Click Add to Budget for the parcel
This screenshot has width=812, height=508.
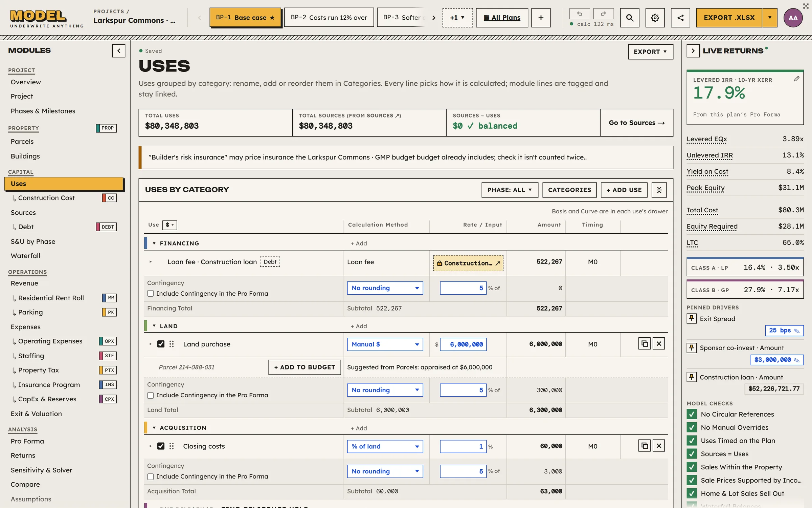point(304,367)
